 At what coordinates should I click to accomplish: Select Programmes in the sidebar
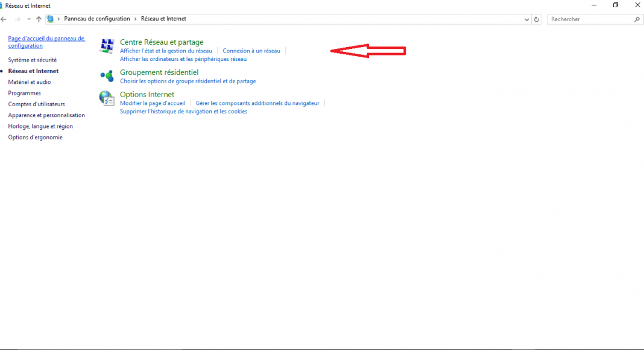tap(25, 94)
